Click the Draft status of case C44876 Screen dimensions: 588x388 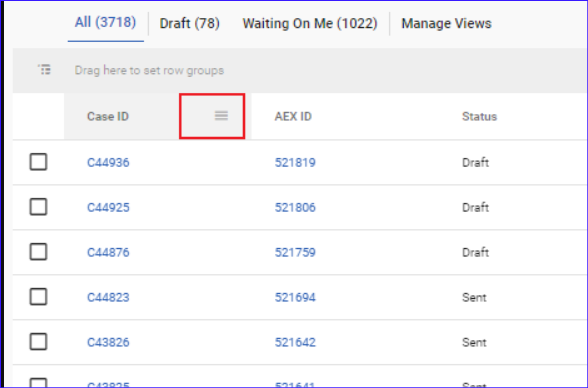click(475, 253)
